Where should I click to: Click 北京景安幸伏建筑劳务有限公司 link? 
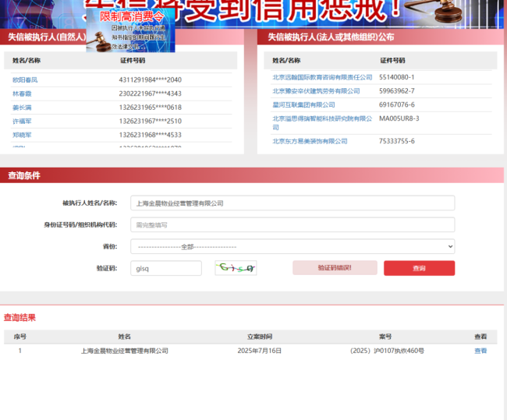pyautogui.click(x=316, y=91)
